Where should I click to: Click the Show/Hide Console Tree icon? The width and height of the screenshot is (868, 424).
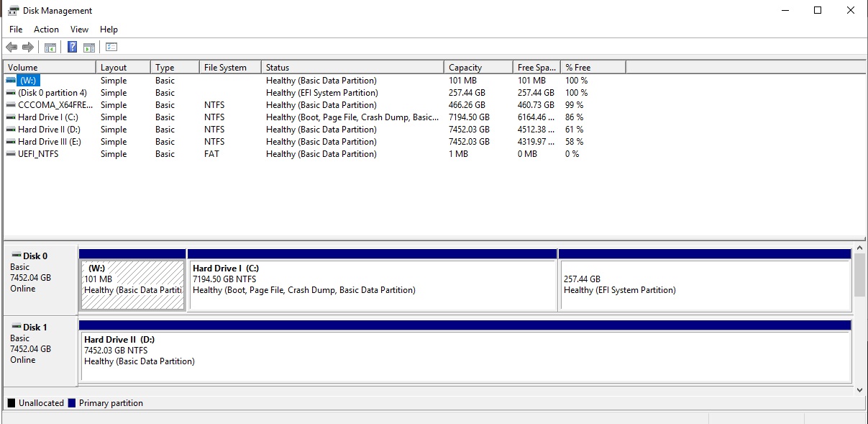point(50,48)
